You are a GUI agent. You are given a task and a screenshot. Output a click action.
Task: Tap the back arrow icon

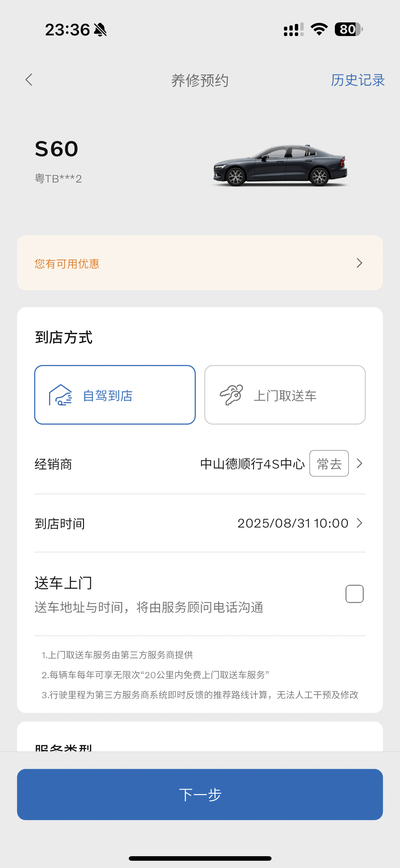tap(29, 80)
